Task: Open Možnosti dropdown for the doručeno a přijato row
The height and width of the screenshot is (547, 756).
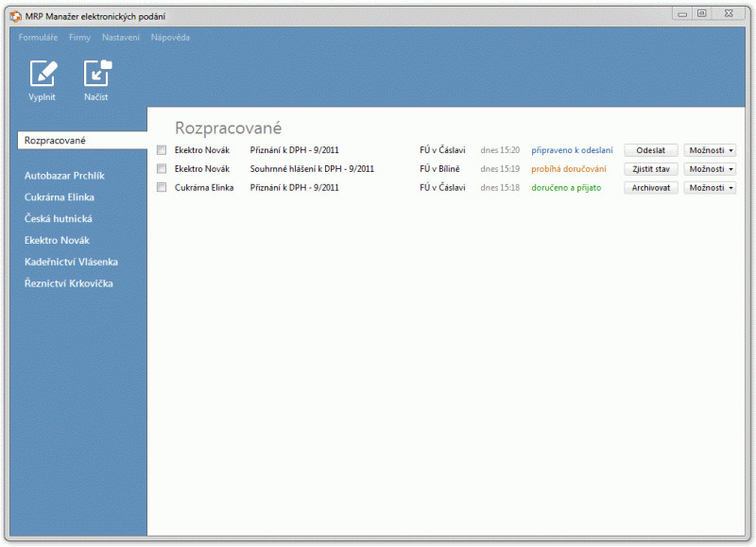Action: point(710,188)
